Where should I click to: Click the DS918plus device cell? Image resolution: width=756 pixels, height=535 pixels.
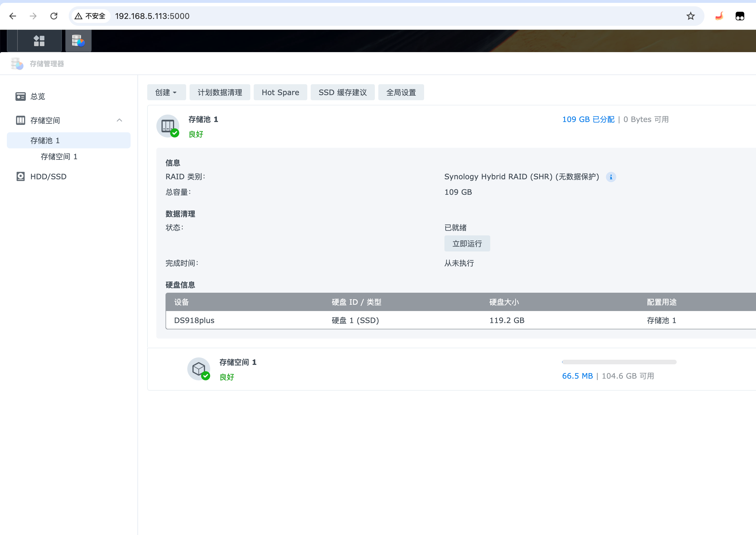194,320
